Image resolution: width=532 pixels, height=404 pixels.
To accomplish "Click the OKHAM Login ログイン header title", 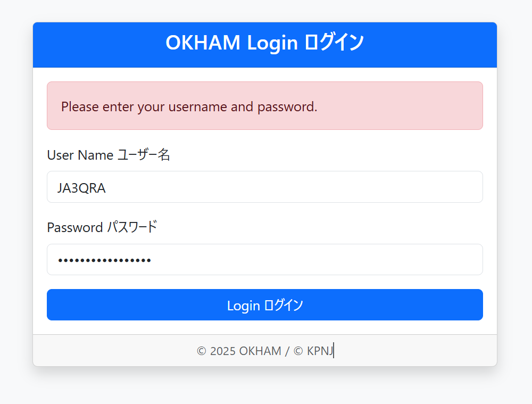I will 264,43.
